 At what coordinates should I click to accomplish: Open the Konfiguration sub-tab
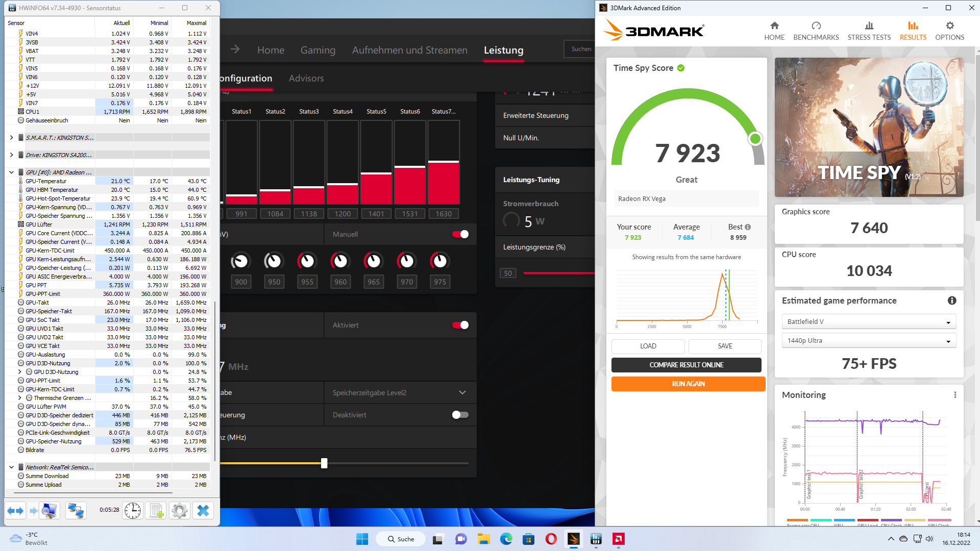click(246, 78)
